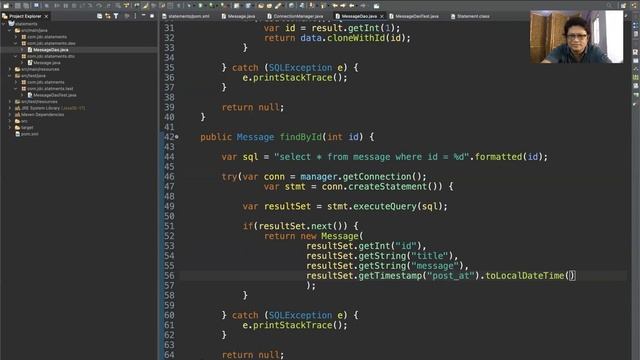Expand the target folder

coord(10,128)
